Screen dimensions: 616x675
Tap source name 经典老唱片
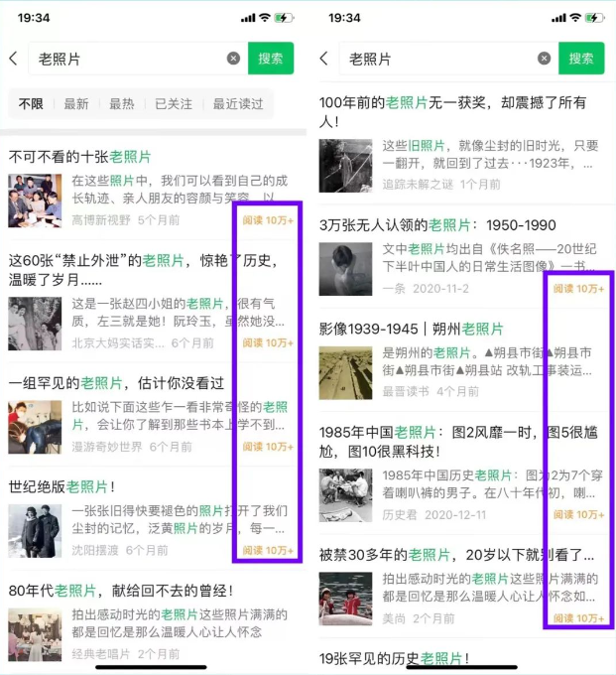pos(101,654)
